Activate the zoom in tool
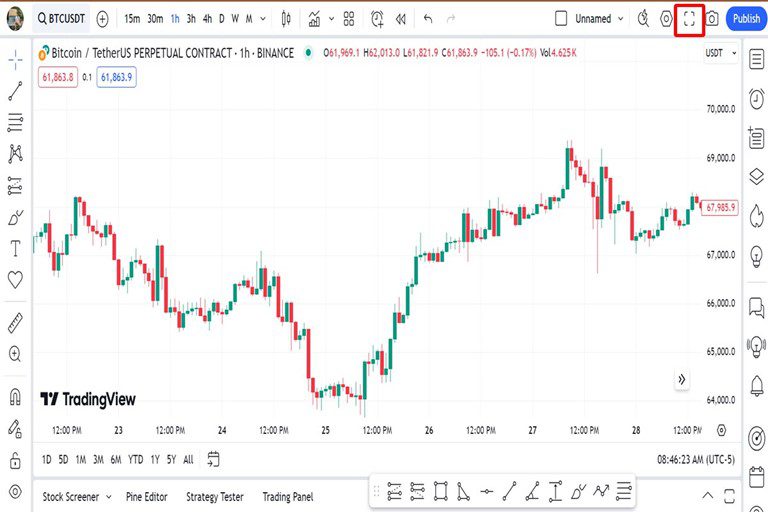 coord(15,354)
